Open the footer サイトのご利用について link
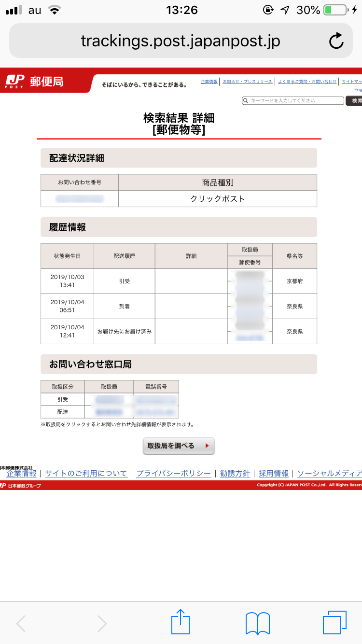 (x=86, y=474)
